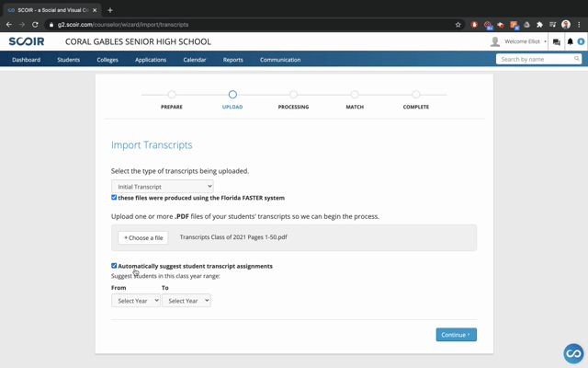Image resolution: width=588 pixels, height=368 pixels.
Task: Expand the Welcome Elliot user menu
Action: pos(525,41)
